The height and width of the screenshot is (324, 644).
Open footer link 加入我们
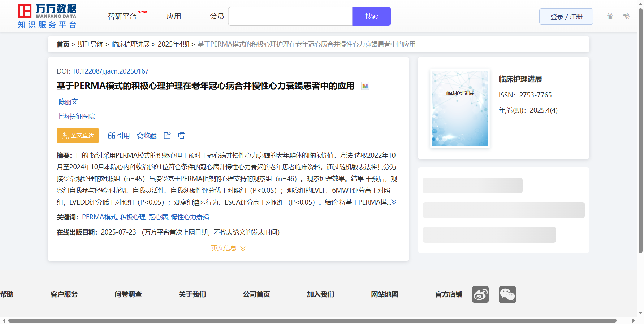(321, 294)
